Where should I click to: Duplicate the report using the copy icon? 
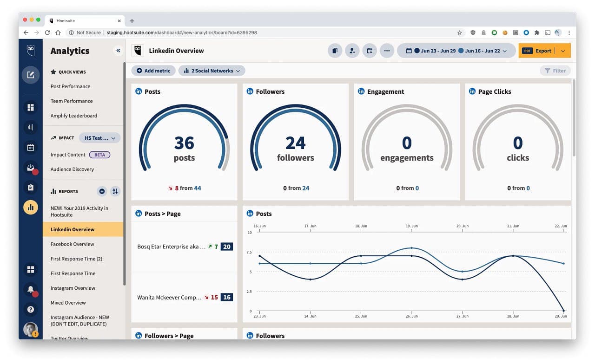point(335,50)
